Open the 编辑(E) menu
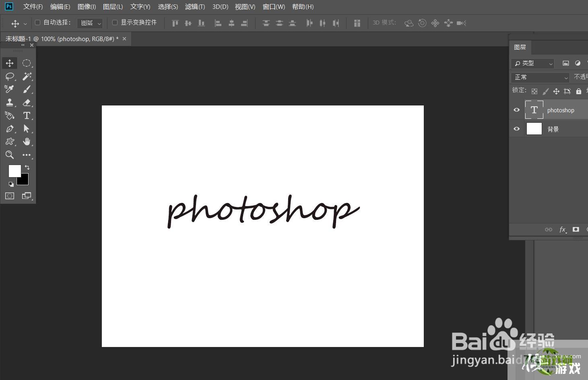The width and height of the screenshot is (588, 380). tap(60, 7)
